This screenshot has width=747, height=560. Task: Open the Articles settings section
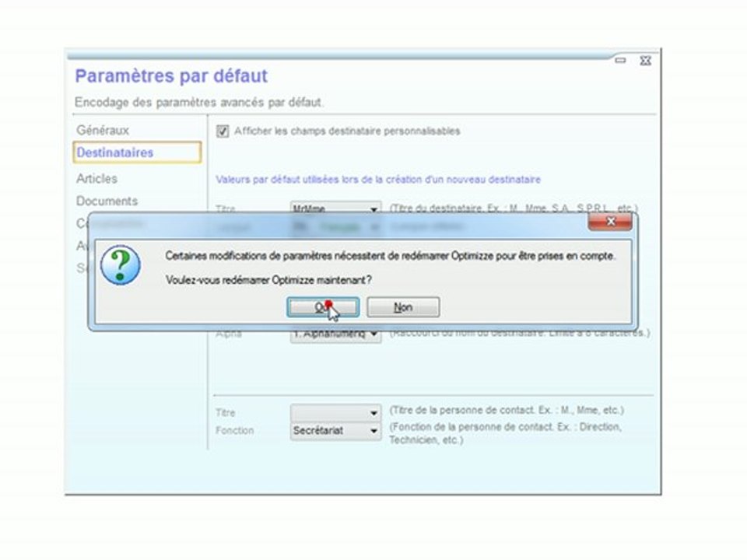[x=96, y=179]
